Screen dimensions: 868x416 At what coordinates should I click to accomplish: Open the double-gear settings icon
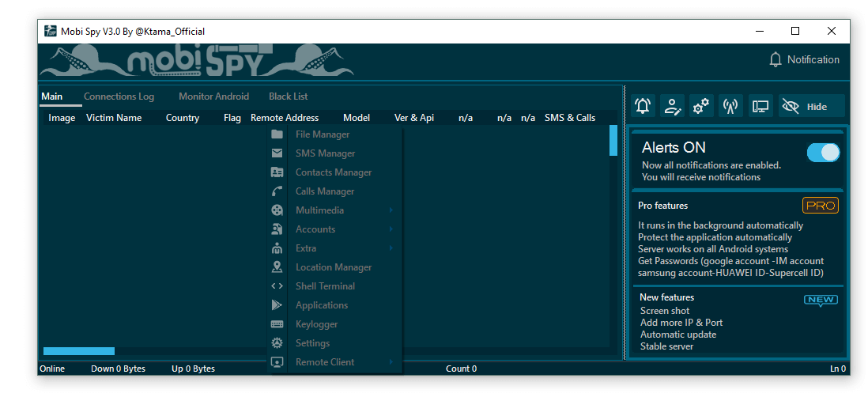coord(700,106)
